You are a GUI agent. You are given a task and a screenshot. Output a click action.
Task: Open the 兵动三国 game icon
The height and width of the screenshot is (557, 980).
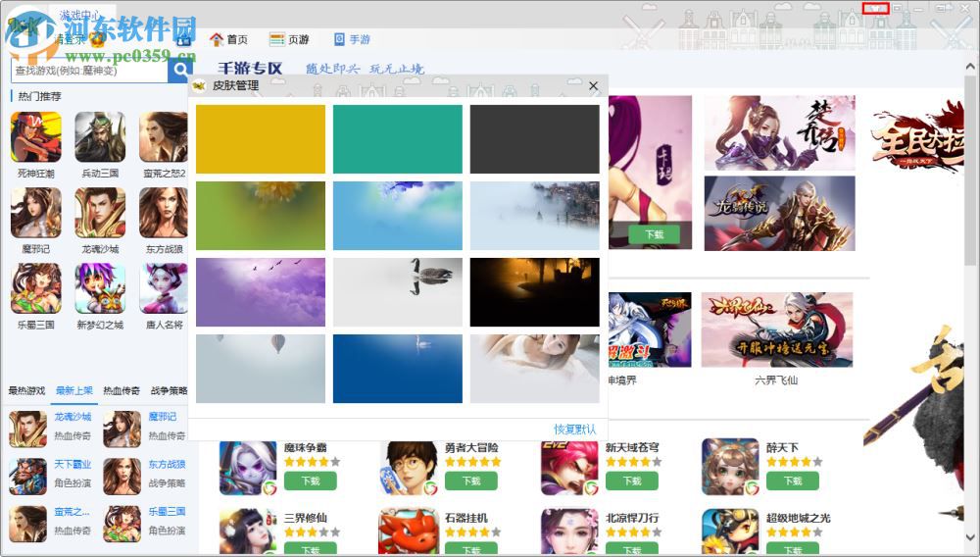100,137
